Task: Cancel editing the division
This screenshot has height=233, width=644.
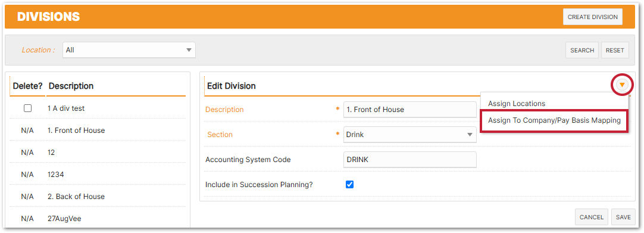Action: 592,218
